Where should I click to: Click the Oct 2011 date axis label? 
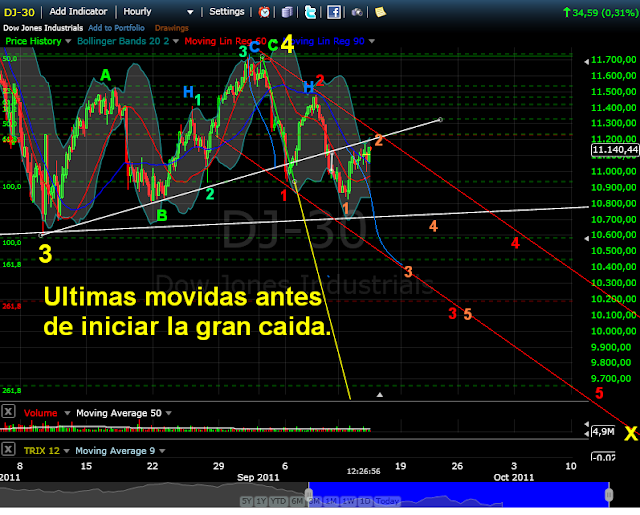coord(513,477)
